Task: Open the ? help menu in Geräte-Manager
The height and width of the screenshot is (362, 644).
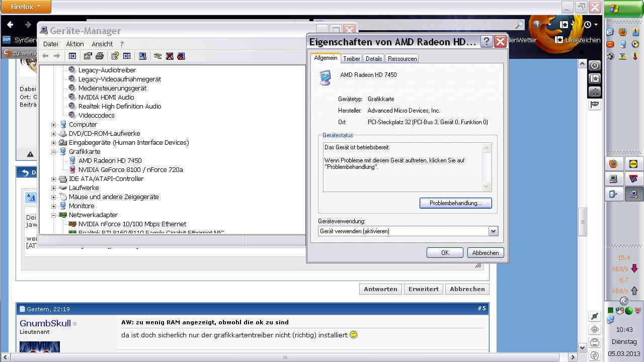Action: [122, 44]
